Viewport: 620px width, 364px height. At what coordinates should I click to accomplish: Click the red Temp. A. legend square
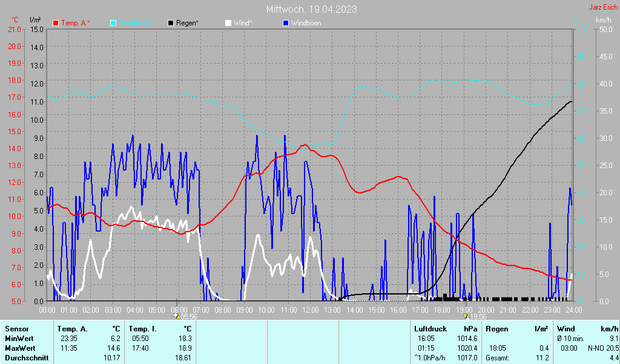(56, 23)
